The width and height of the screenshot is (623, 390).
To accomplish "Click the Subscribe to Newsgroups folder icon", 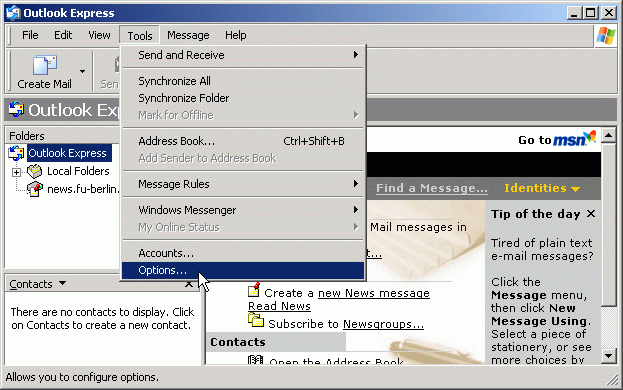I will click(x=256, y=320).
